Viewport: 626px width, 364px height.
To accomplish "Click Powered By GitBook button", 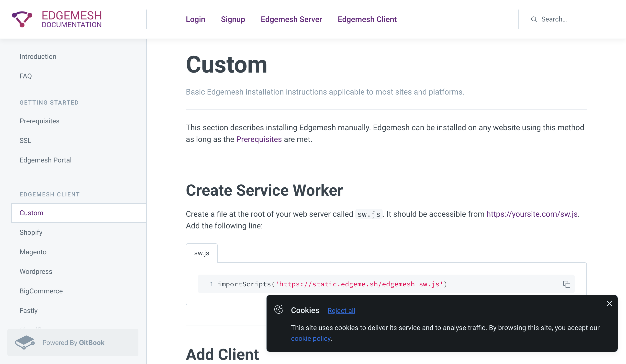I will [x=73, y=343].
